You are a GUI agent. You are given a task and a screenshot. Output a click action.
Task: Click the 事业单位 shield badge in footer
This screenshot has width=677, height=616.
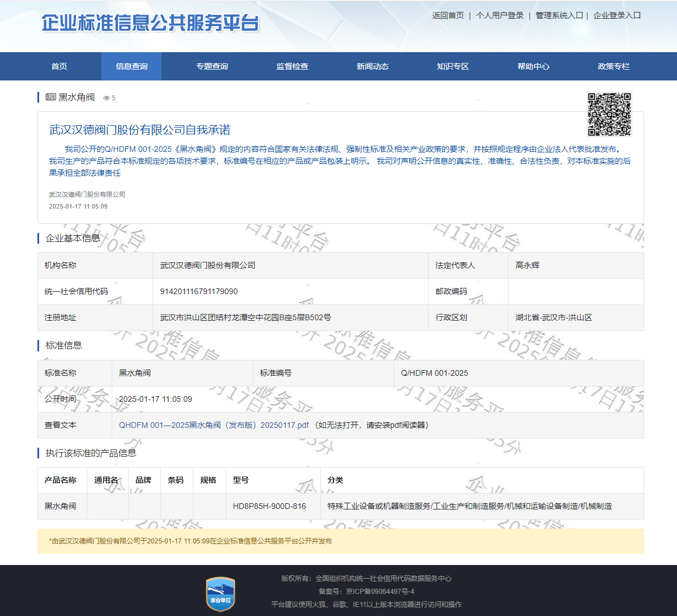pyautogui.click(x=220, y=594)
